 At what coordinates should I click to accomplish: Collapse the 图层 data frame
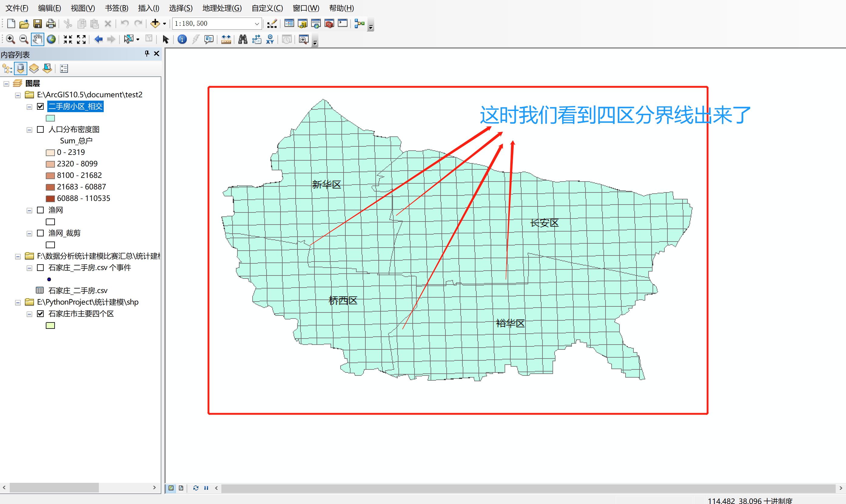point(6,84)
